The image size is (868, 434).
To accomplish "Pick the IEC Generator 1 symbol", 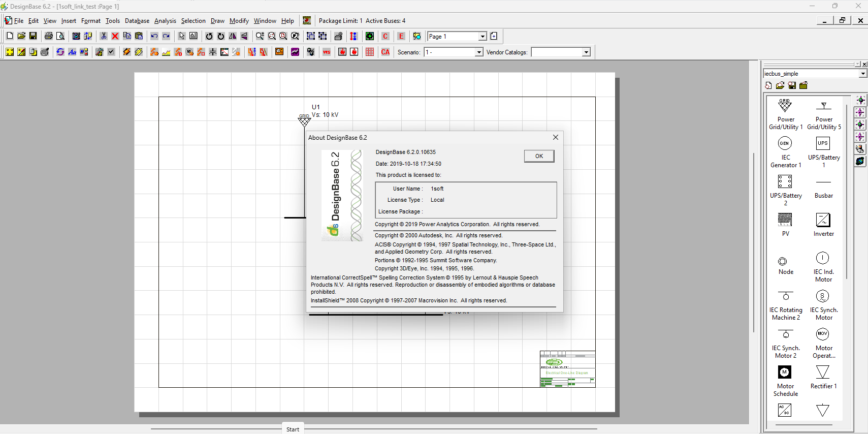I will click(x=785, y=152).
